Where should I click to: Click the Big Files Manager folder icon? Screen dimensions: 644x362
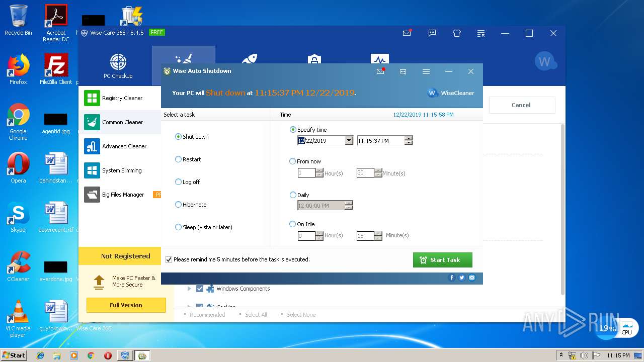(x=92, y=195)
